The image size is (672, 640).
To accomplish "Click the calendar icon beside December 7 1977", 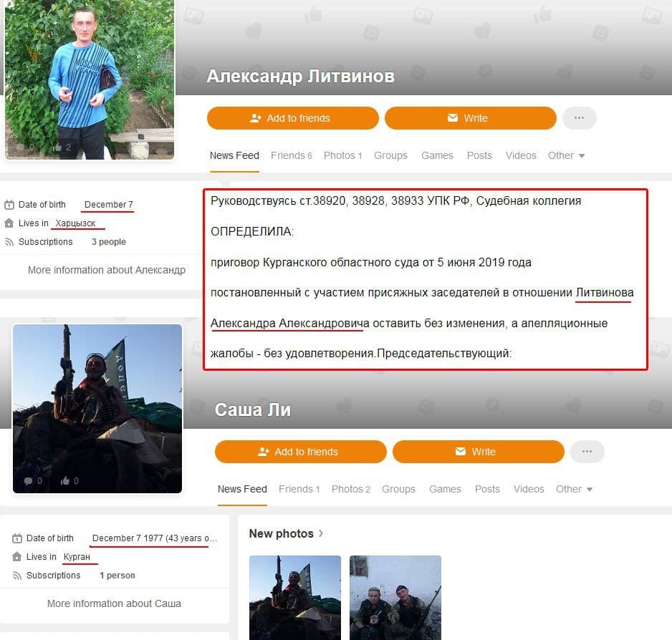I will pos(17,538).
